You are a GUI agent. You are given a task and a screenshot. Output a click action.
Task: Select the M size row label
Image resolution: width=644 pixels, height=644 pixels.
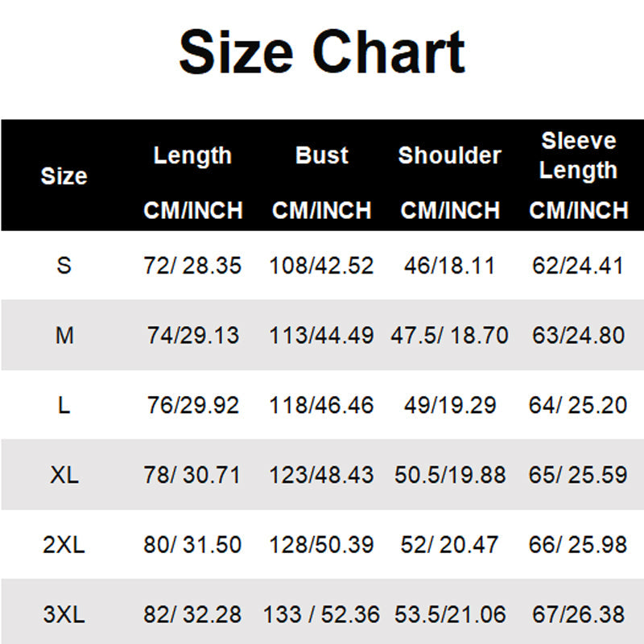pos(64,335)
